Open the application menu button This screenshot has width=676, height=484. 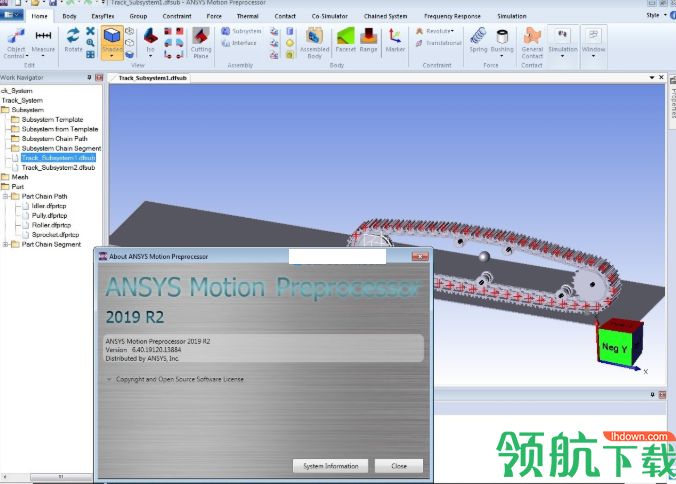[x=12, y=15]
